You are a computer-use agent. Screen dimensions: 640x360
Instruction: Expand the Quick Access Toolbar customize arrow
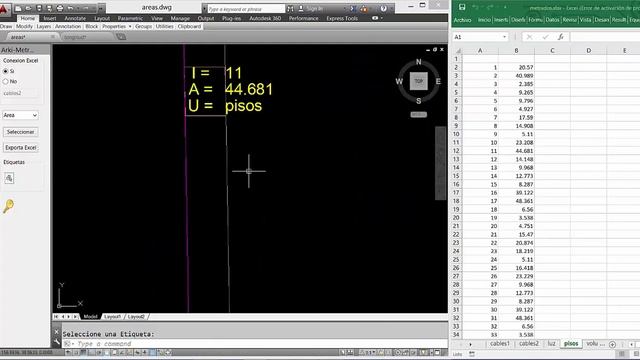tap(100, 8)
